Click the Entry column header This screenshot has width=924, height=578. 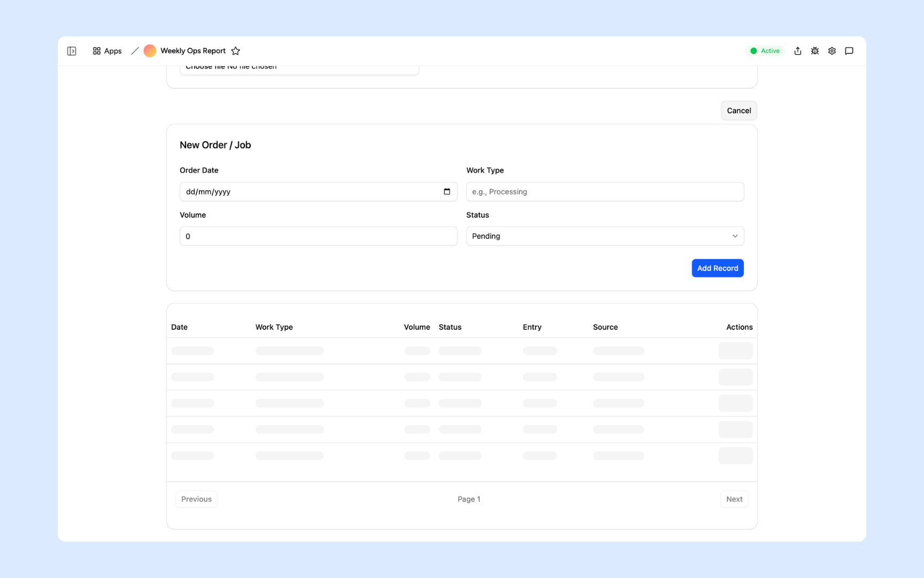coord(532,327)
